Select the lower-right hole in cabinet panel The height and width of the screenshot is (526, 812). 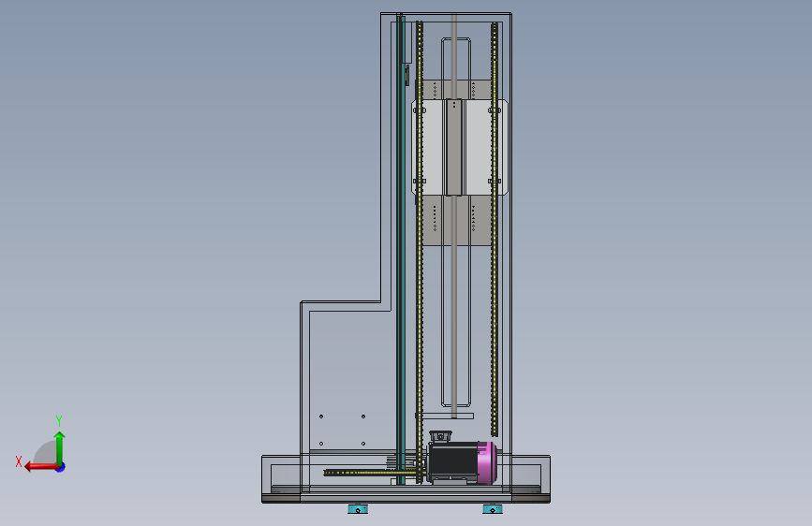363,444
